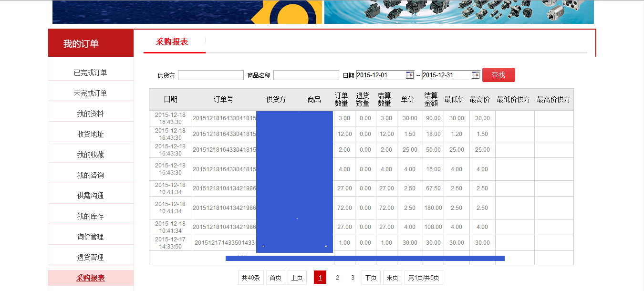Open 未完成订单 in the sidebar
The width and height of the screenshot is (644, 291).
pos(91,94)
